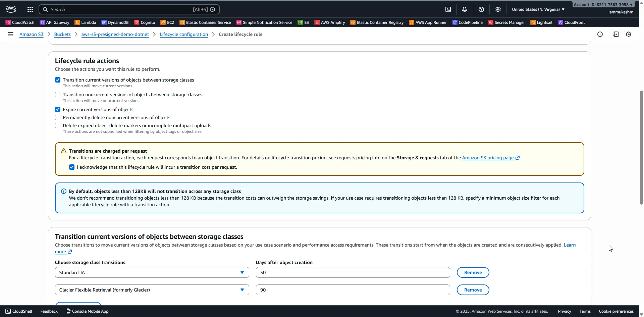Uncheck Expire current versions of objects
This screenshot has width=644, height=317.
tap(57, 109)
